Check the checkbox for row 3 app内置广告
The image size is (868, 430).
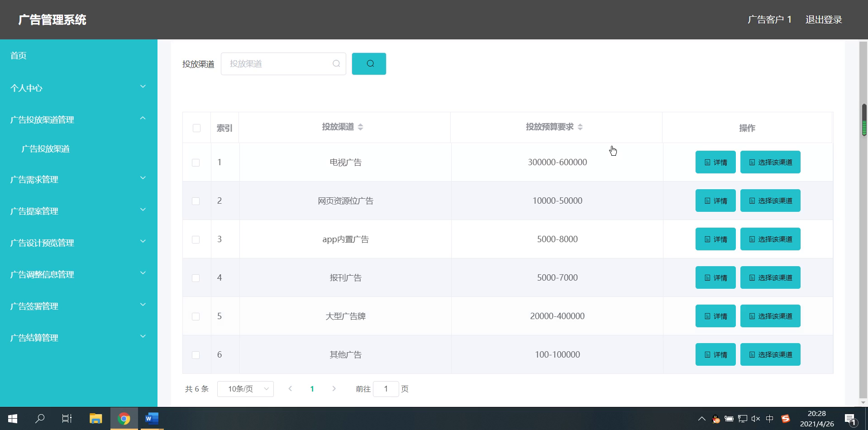click(x=196, y=239)
